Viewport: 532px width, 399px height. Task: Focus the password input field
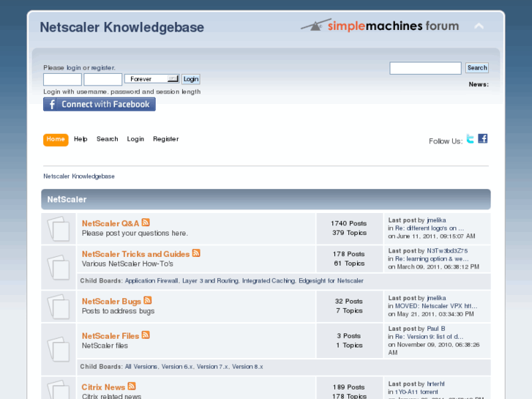(x=102, y=80)
